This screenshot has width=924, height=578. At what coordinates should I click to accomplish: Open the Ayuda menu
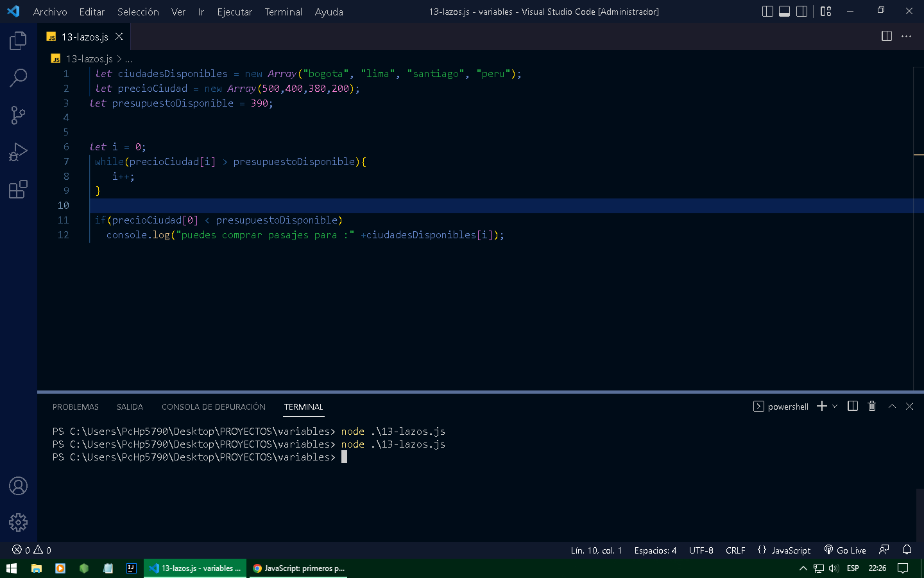(329, 12)
